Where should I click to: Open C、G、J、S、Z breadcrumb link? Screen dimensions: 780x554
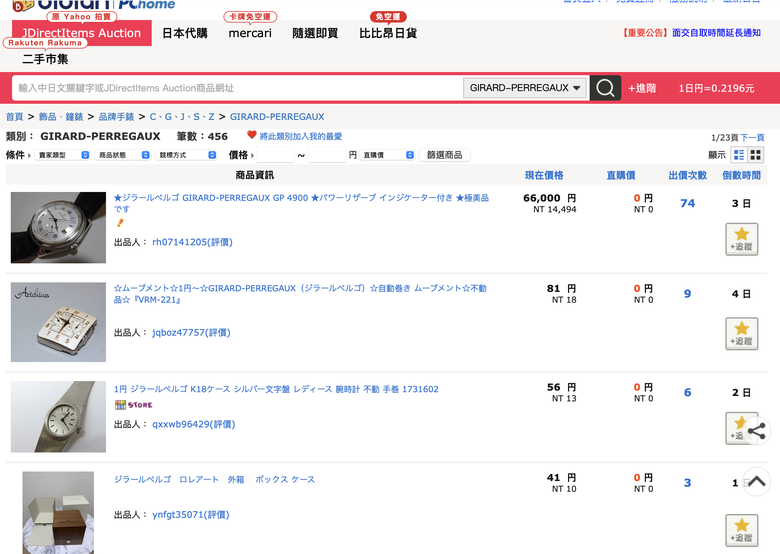click(182, 117)
